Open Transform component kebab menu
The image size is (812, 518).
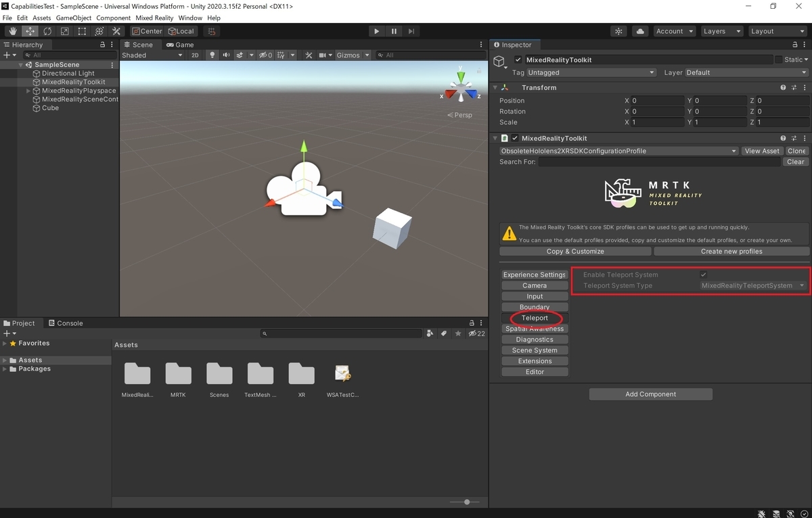click(x=805, y=87)
